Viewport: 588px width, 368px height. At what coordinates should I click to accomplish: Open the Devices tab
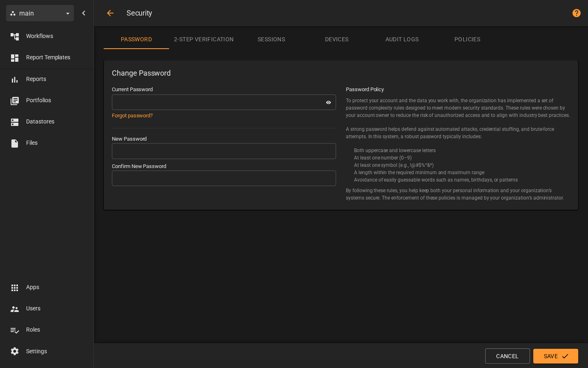pos(336,39)
